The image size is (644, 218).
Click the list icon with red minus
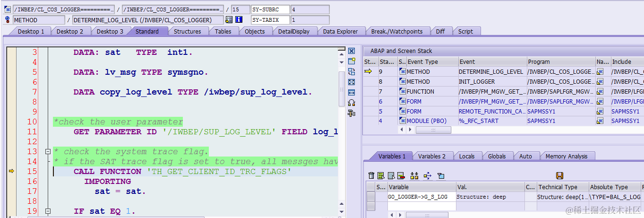pyautogui.click(x=401, y=175)
